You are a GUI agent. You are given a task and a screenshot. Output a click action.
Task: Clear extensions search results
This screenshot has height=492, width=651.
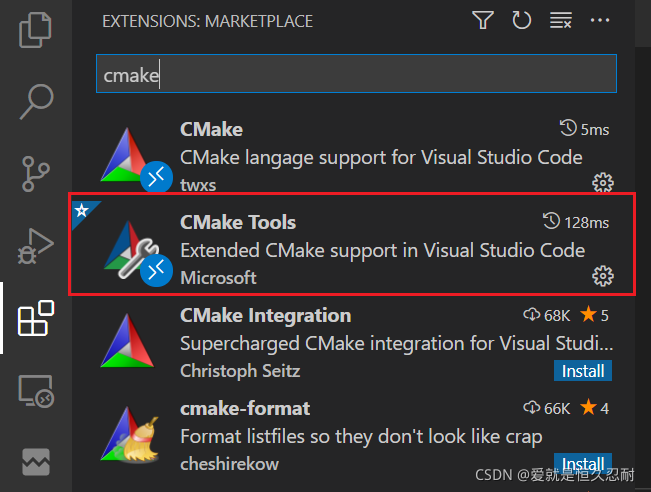point(561,20)
